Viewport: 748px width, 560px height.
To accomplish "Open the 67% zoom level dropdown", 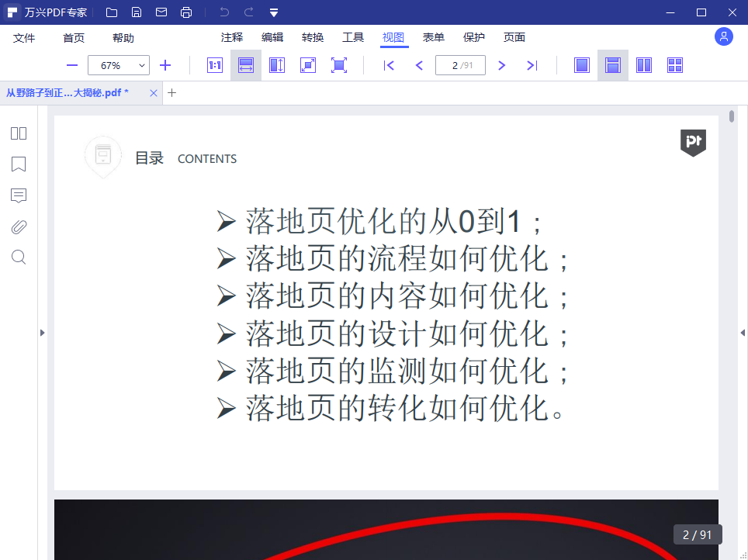I will pyautogui.click(x=118, y=66).
